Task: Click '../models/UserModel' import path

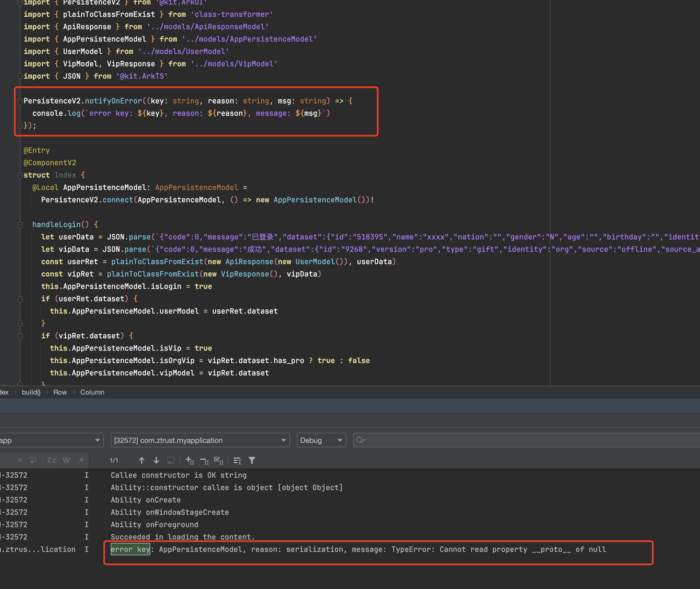Action: tap(183, 51)
